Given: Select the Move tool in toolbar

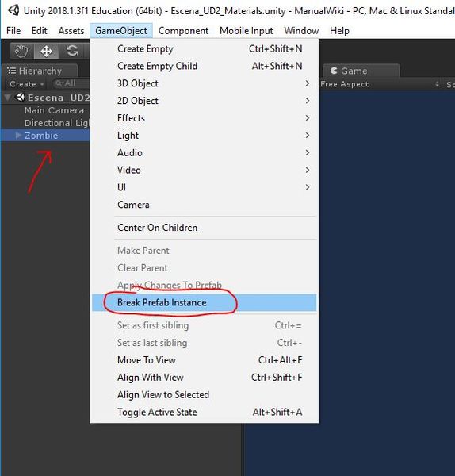Looking at the screenshot, I should (x=46, y=51).
